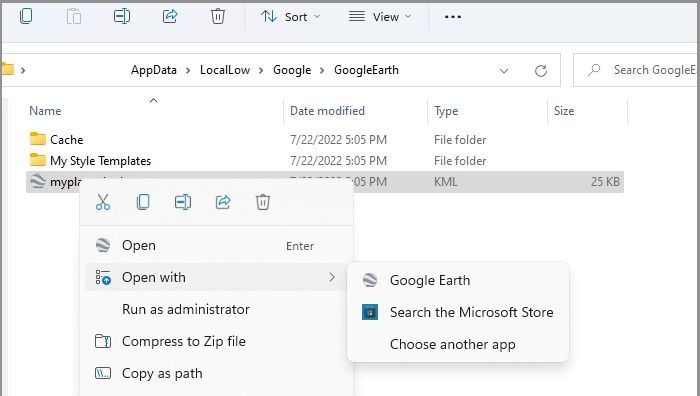The image size is (700, 396).
Task: Expand the address bar history chevron
Action: (504, 71)
